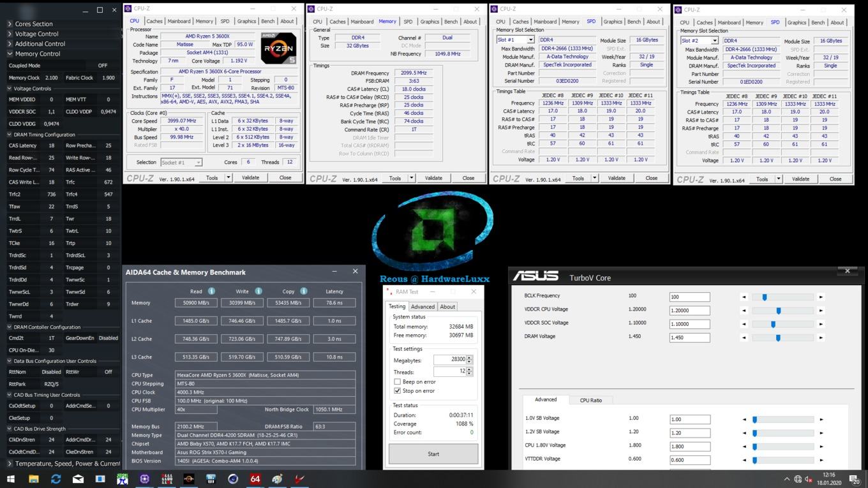
Task: Open Tools dropdown arrow in CPU-Z CPU window
Action: 227,178
